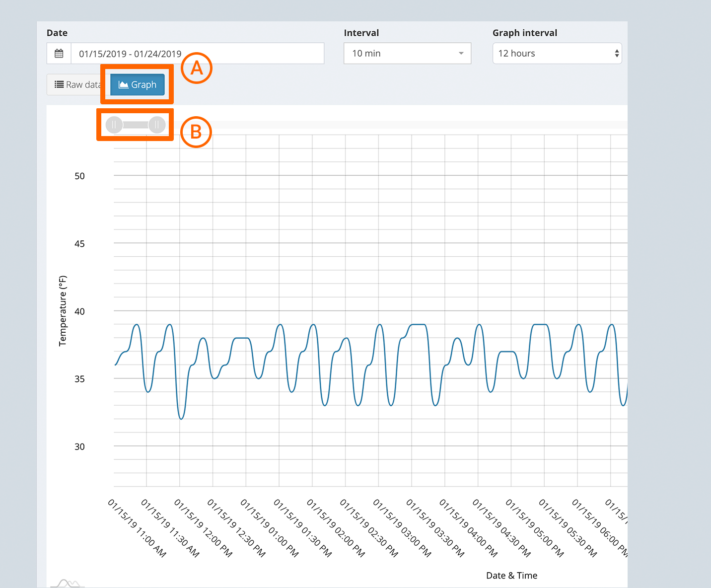This screenshot has width=711, height=588.
Task: Click the 01/15/19 12:00 PM axis label
Action: (203, 528)
